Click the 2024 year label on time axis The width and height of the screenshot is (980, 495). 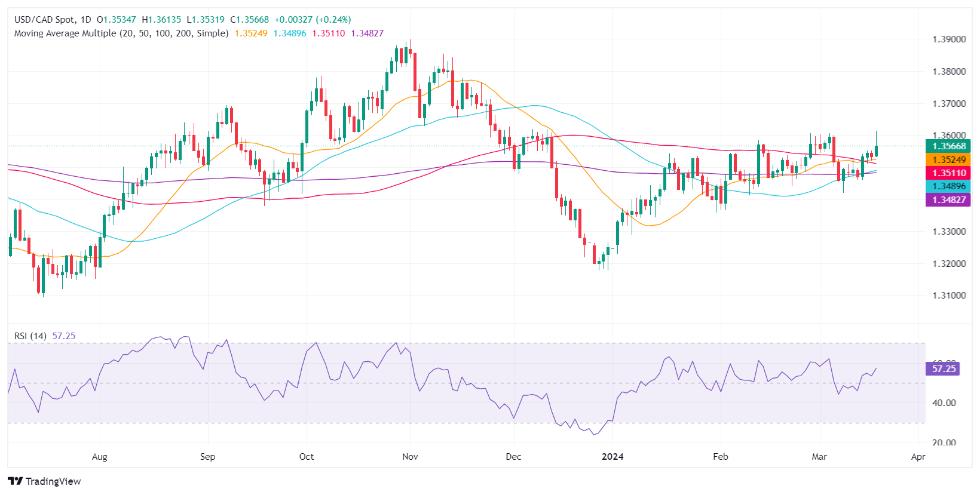pyautogui.click(x=612, y=457)
